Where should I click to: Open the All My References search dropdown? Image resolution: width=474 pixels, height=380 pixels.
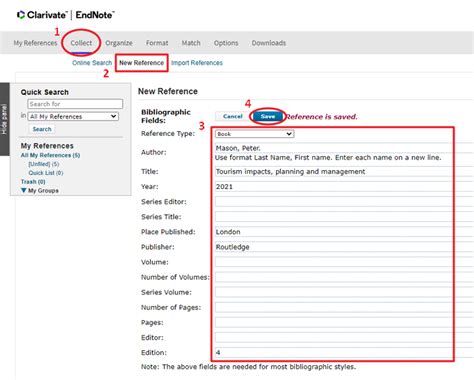click(73, 116)
